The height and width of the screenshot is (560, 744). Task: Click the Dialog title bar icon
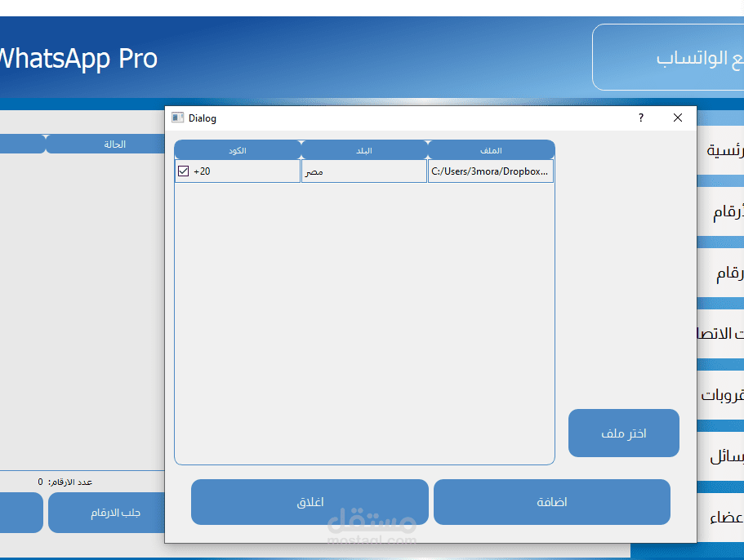pos(177,118)
